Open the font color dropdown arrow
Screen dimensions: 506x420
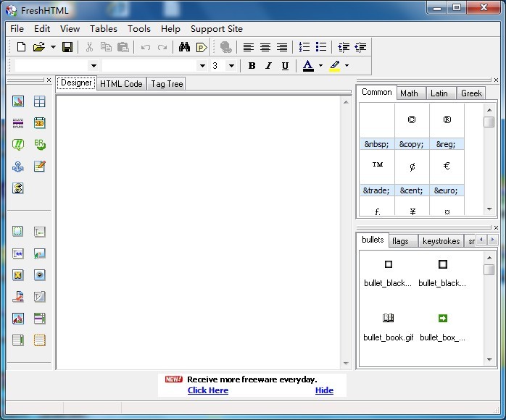pyautogui.click(x=320, y=66)
